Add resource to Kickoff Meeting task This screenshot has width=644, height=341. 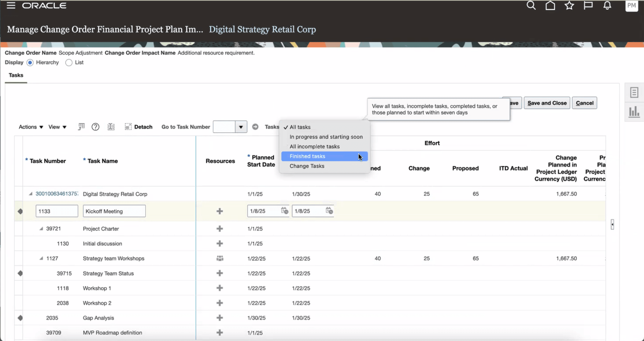(x=220, y=211)
